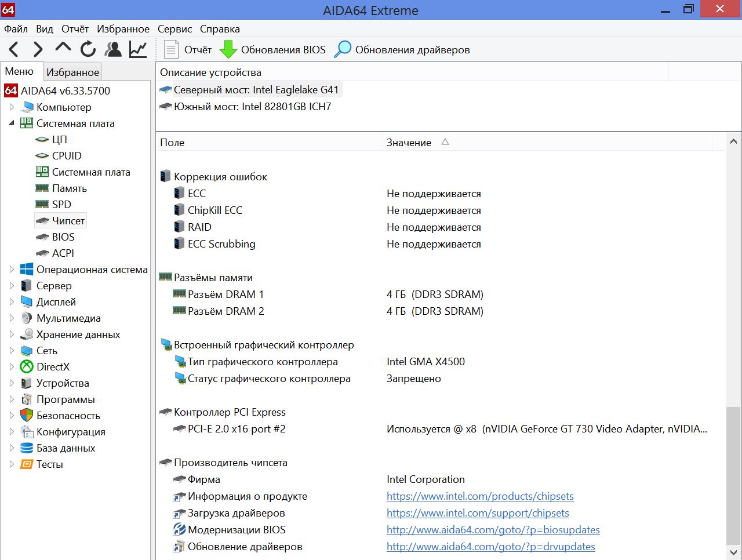Viewport: 742px width, 560px height.
Task: Expand the Мультимедиа tree node
Action: 12,318
